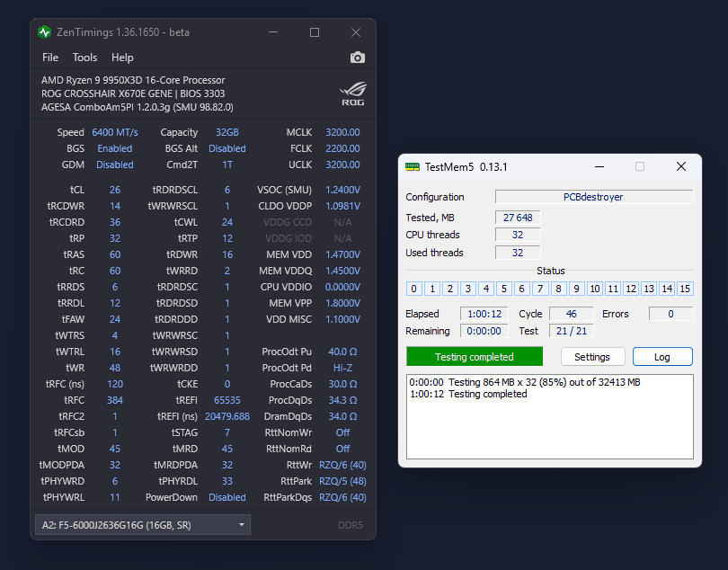The height and width of the screenshot is (570, 728).
Task: Open the Tools menu in ZenTimings
Action: (85, 58)
